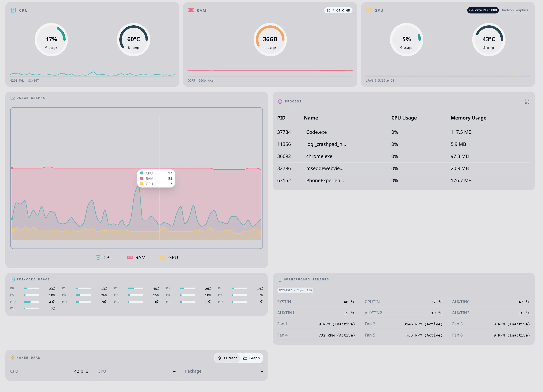Click the CPU 60°C temperature gauge
Screen dimensions: 543x392
click(x=134, y=39)
